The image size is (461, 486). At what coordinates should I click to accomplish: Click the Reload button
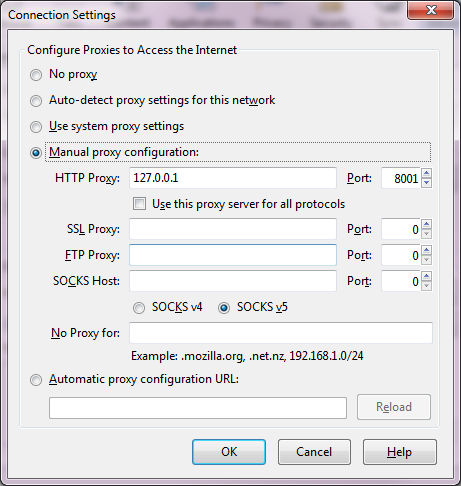point(394,407)
